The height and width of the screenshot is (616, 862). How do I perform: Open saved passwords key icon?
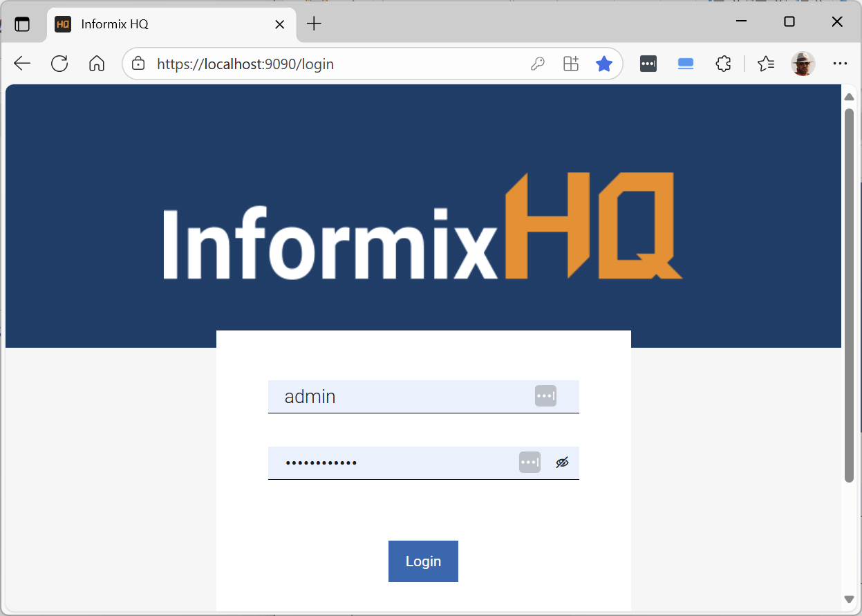(537, 64)
